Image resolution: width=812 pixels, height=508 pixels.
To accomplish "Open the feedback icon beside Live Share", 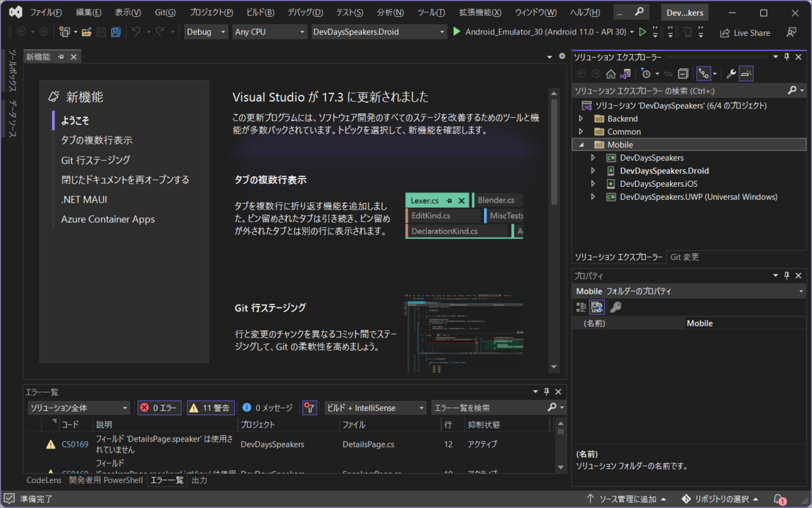I will (791, 32).
